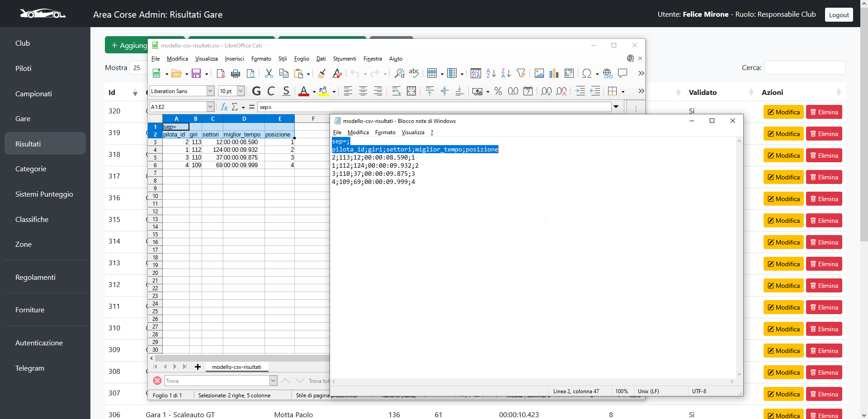Screen dimensions: 868x419
Task: Click the Sort Ascending icon
Action: [x=491, y=74]
